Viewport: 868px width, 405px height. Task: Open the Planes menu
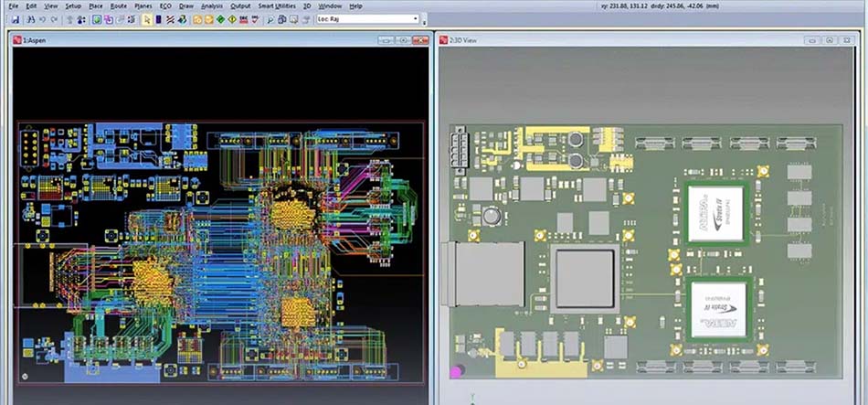point(143,6)
